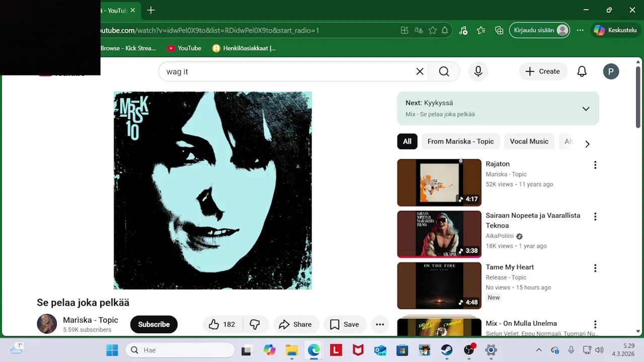Open Outlook (new) from the taskbar
Image resolution: width=644 pixels, height=362 pixels.
380,350
